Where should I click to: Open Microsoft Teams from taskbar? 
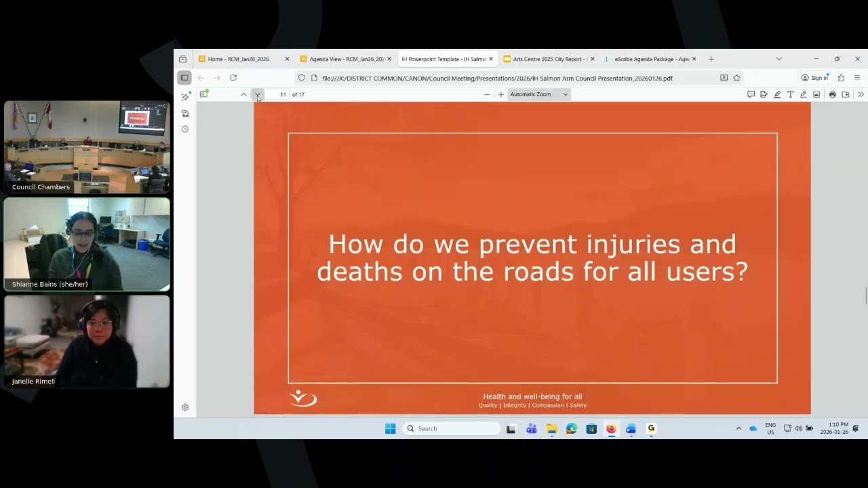[x=532, y=428]
